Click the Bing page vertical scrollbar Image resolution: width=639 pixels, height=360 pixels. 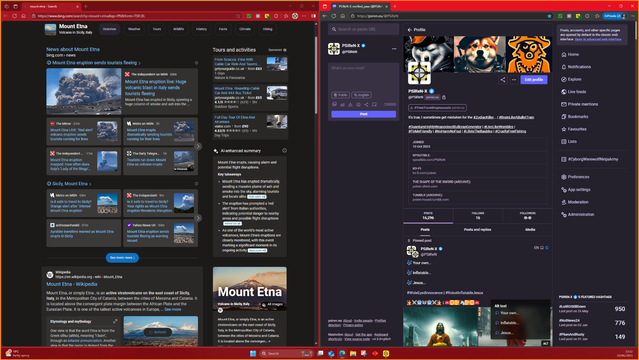click(x=316, y=69)
